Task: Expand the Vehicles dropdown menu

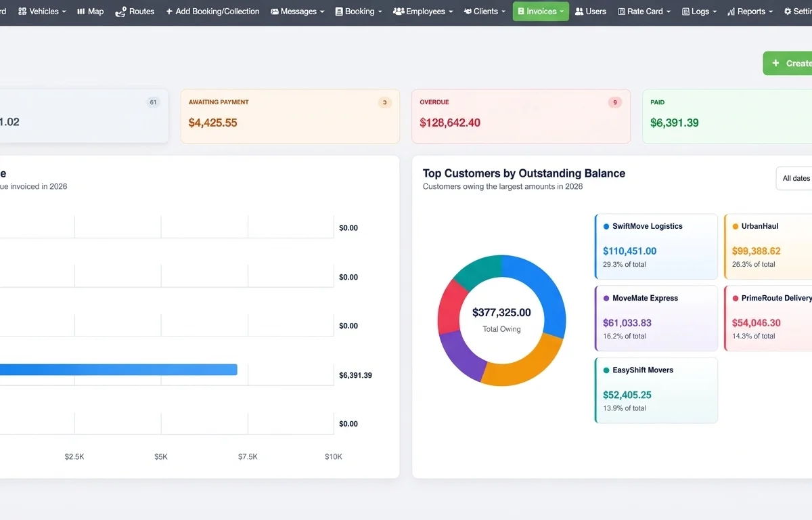Action: point(43,12)
